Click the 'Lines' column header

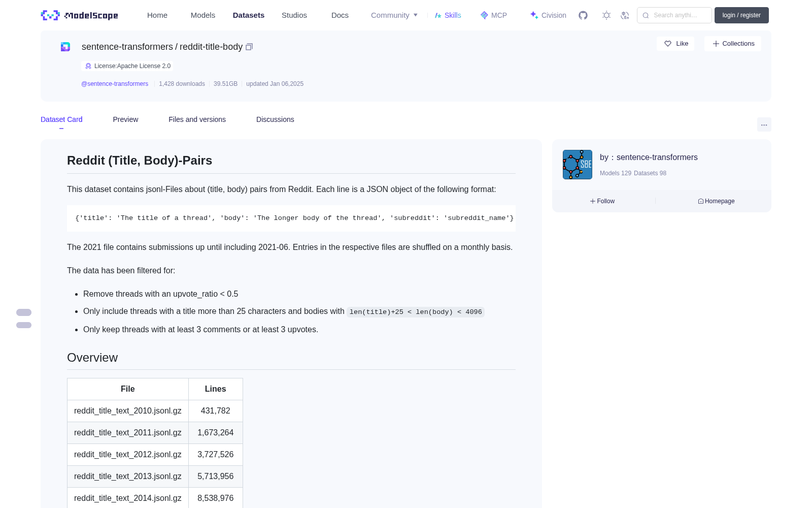click(x=216, y=389)
